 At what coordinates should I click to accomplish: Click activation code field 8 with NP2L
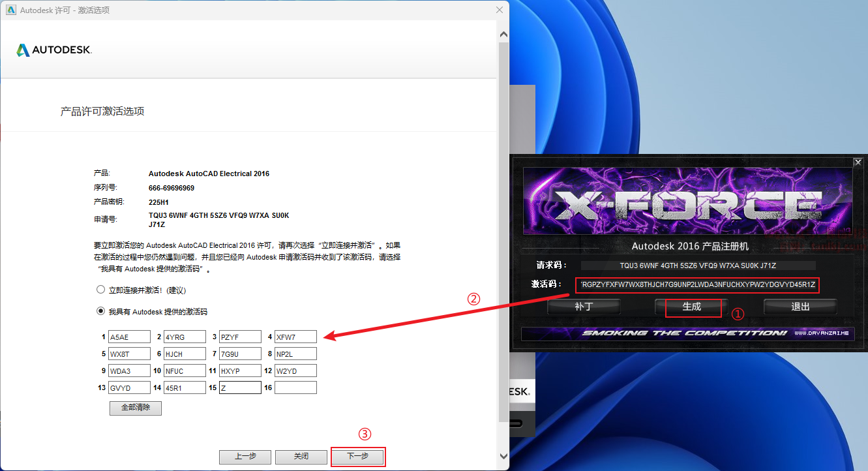(x=295, y=354)
